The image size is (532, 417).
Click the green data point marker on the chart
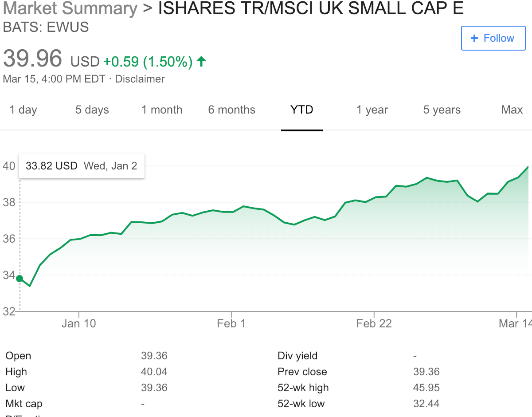(x=20, y=278)
